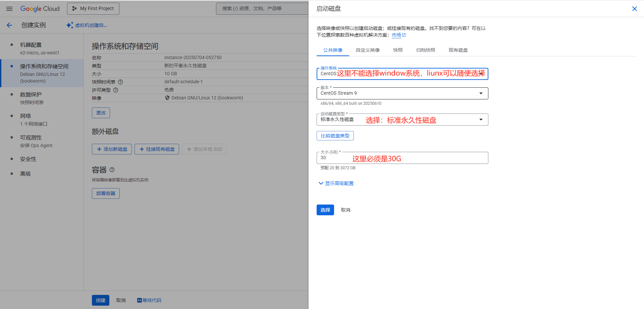This screenshot has height=309, width=644.
Task: Switch to the 公共映像 tab
Action: [333, 50]
